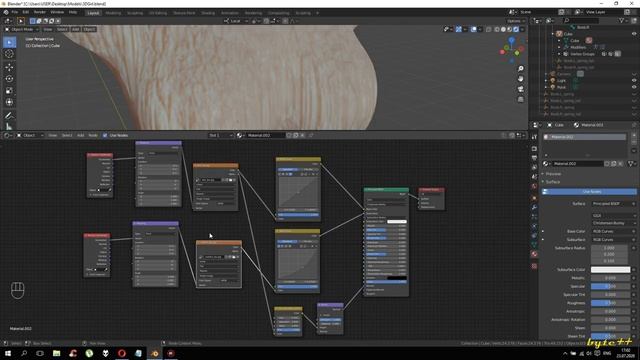The image size is (640, 360).
Task: Select the Scale tool in viewport toolbar
Action: tap(9, 91)
